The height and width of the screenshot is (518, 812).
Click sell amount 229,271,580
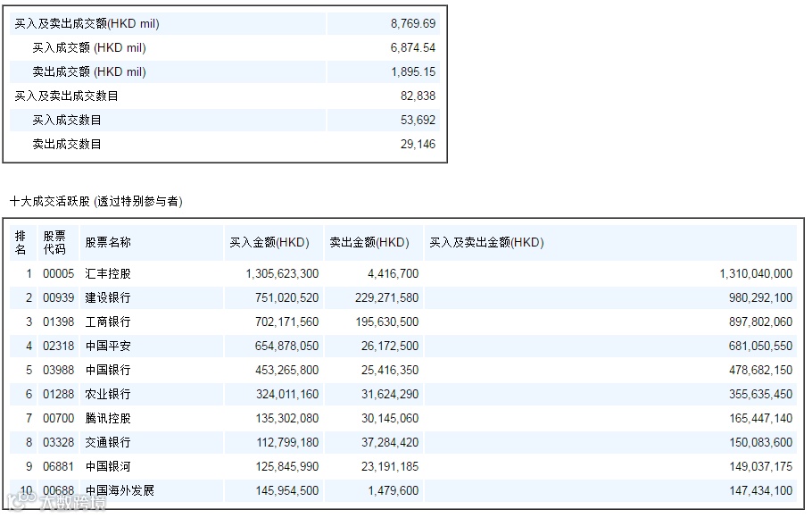coord(387,297)
